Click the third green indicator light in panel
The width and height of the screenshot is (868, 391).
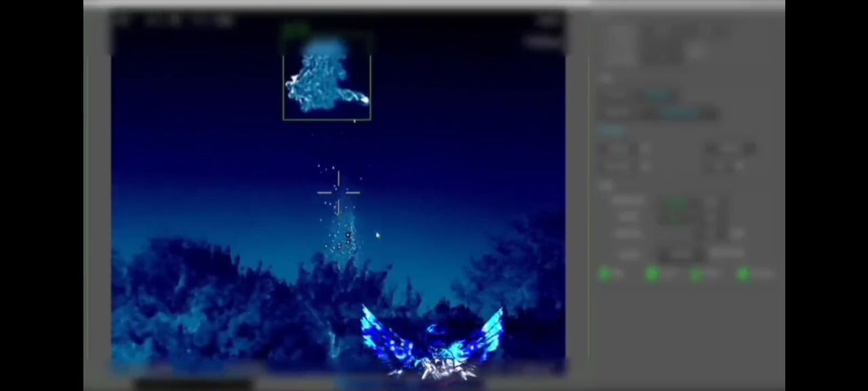coord(696,274)
